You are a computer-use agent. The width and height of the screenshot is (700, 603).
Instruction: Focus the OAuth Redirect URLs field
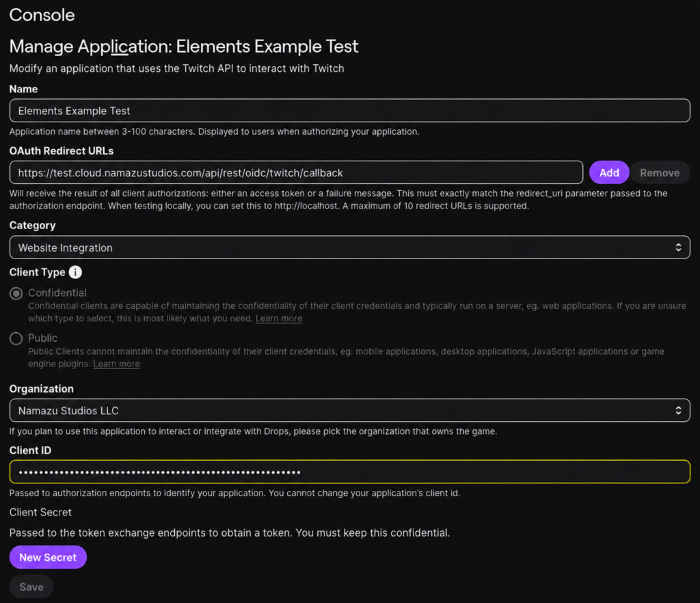(x=296, y=172)
